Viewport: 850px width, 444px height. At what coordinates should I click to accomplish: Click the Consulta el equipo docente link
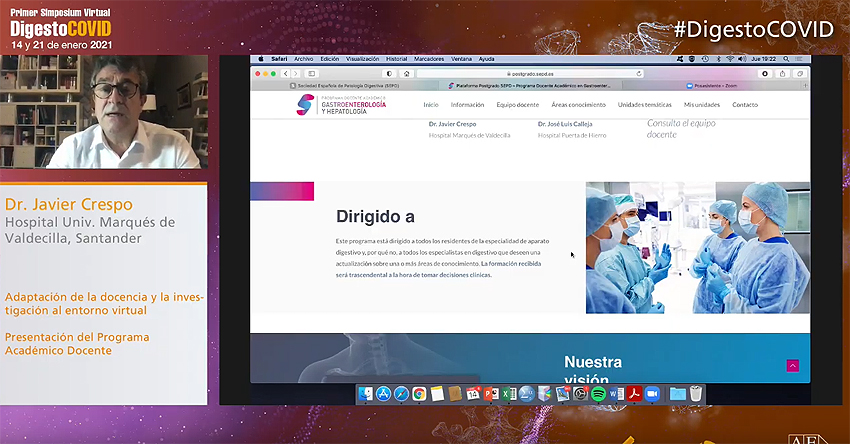point(681,129)
